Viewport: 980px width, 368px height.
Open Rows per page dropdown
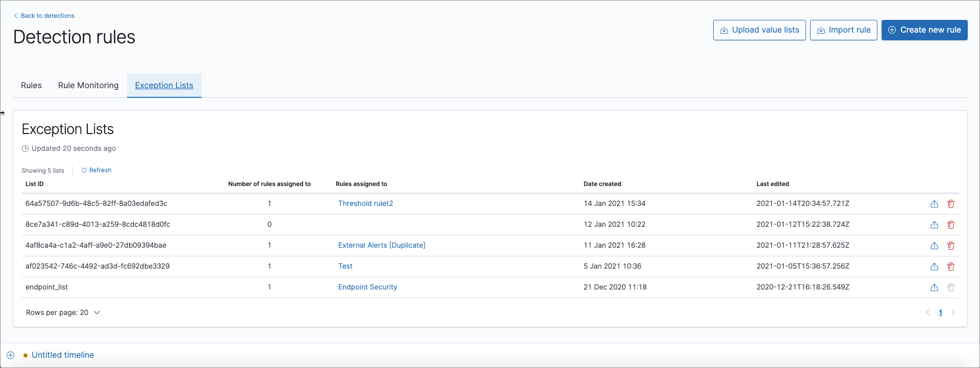click(63, 312)
